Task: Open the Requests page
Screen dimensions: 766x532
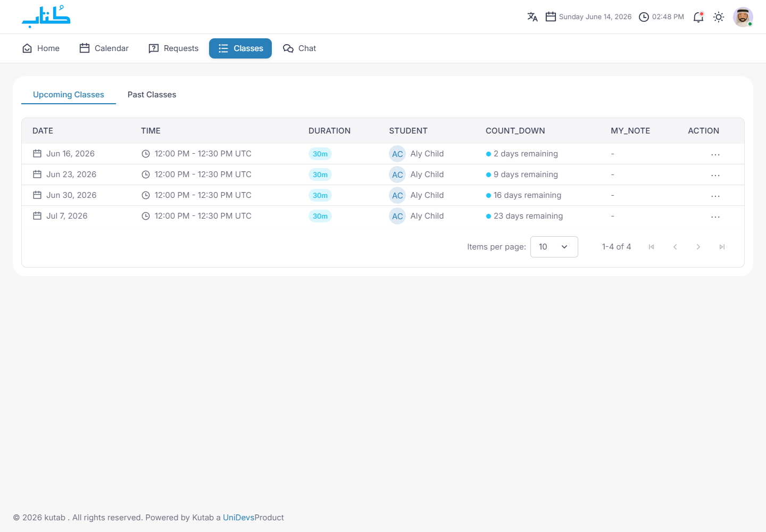Action: coord(173,48)
